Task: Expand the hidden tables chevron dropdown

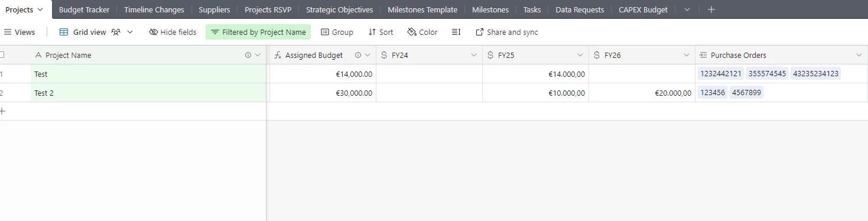Action: click(x=687, y=9)
